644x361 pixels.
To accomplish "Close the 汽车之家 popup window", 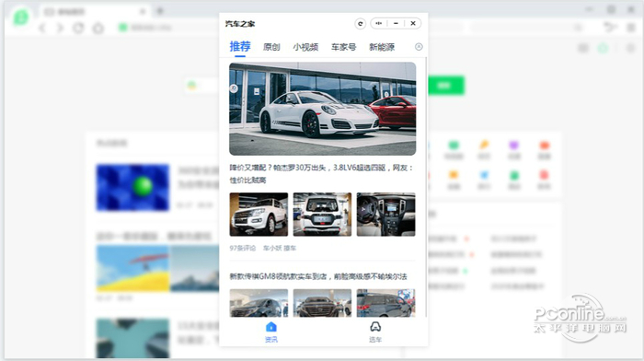I will click(413, 23).
